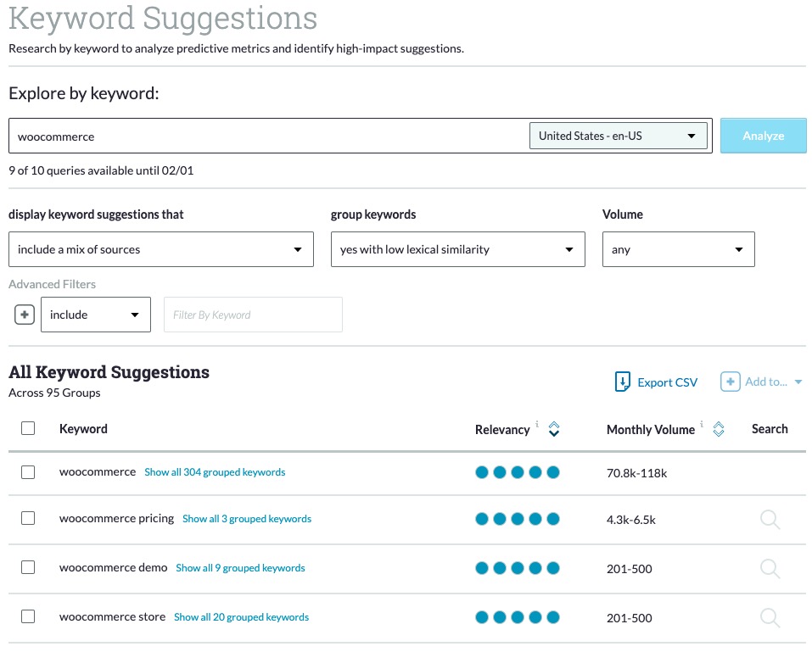Click the Relevancy column header
This screenshot has width=812, height=652.
(502, 430)
